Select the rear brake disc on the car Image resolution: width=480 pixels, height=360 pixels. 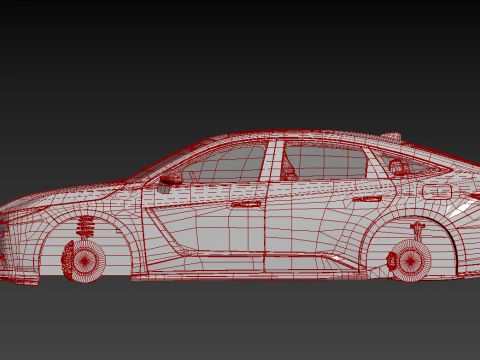click(411, 260)
